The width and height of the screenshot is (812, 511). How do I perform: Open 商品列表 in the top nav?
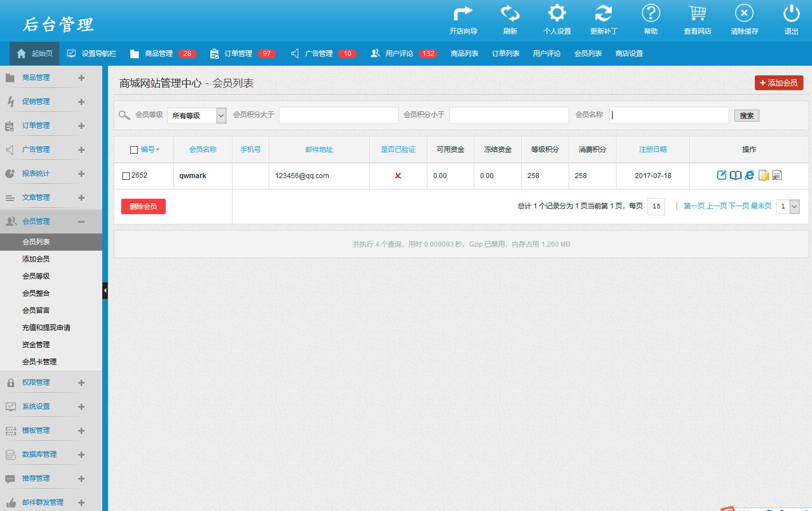(465, 54)
